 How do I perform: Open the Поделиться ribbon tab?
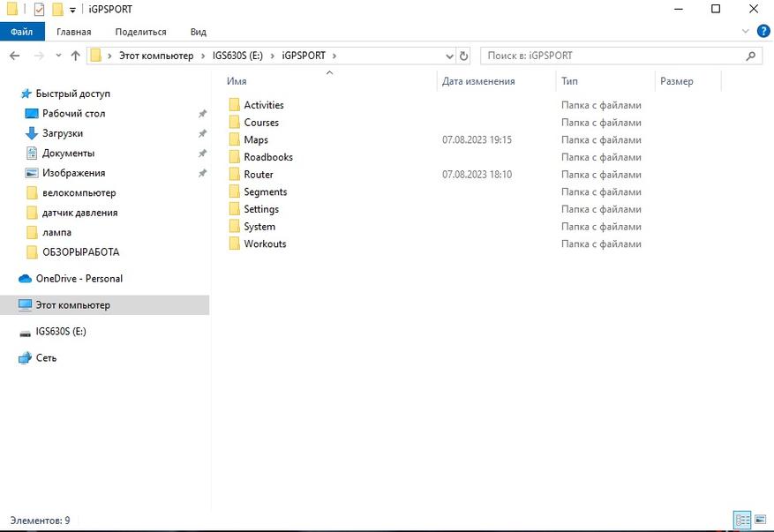(140, 32)
